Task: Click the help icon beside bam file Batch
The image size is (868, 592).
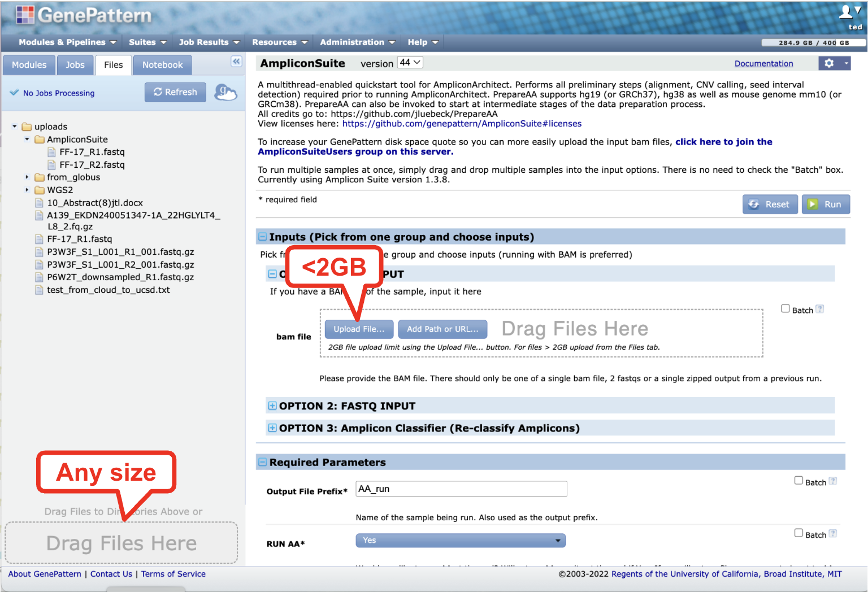Action: (x=820, y=309)
